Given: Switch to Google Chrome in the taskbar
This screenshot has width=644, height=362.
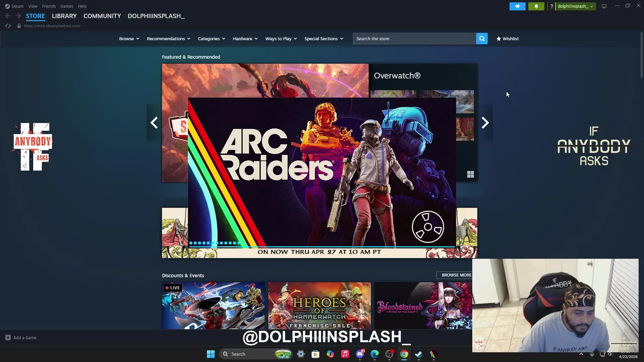Looking at the screenshot, I should (404, 354).
